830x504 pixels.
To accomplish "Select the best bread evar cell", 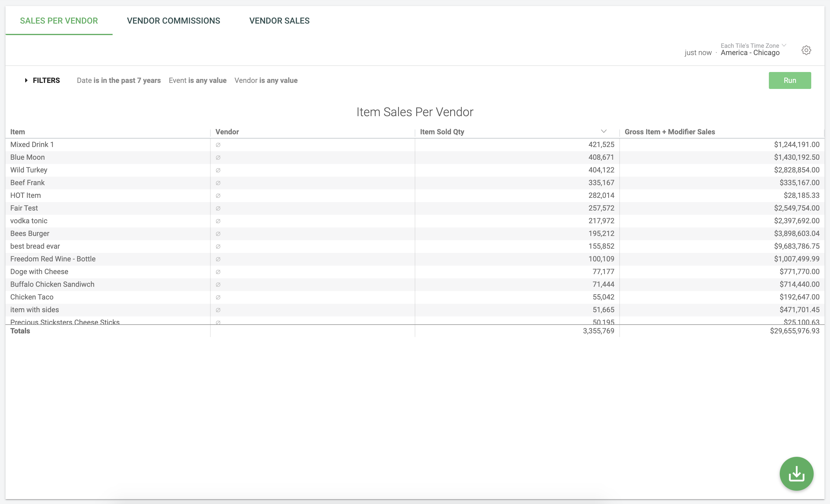I will 108,246.
